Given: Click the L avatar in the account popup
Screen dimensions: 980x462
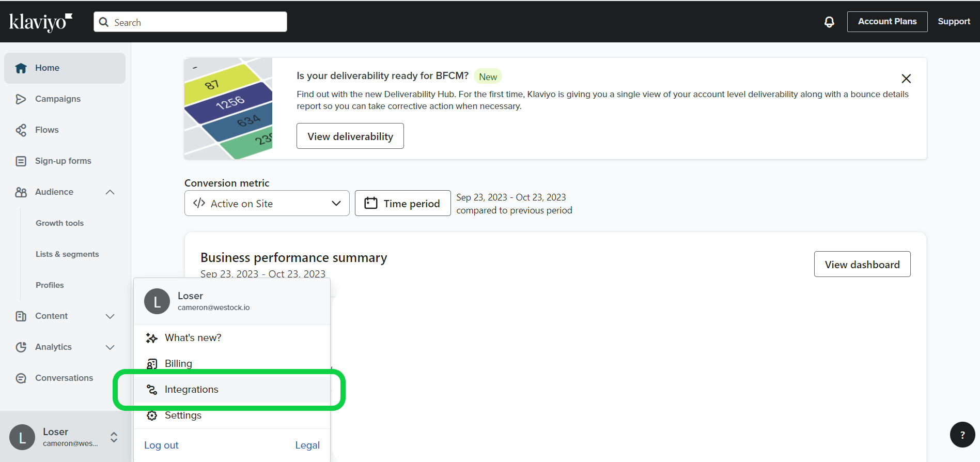Looking at the screenshot, I should click(157, 301).
